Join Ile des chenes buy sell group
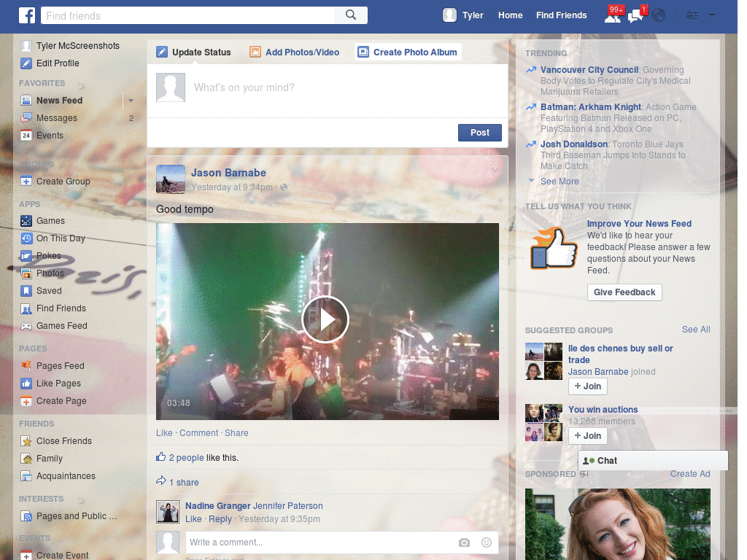This screenshot has width=747, height=560. 588,386
